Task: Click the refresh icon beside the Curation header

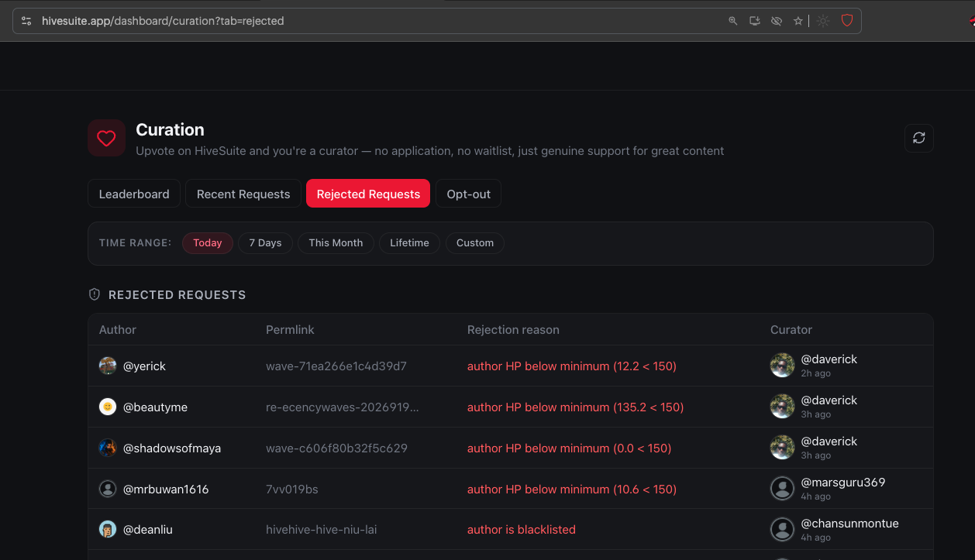Action: tap(918, 138)
